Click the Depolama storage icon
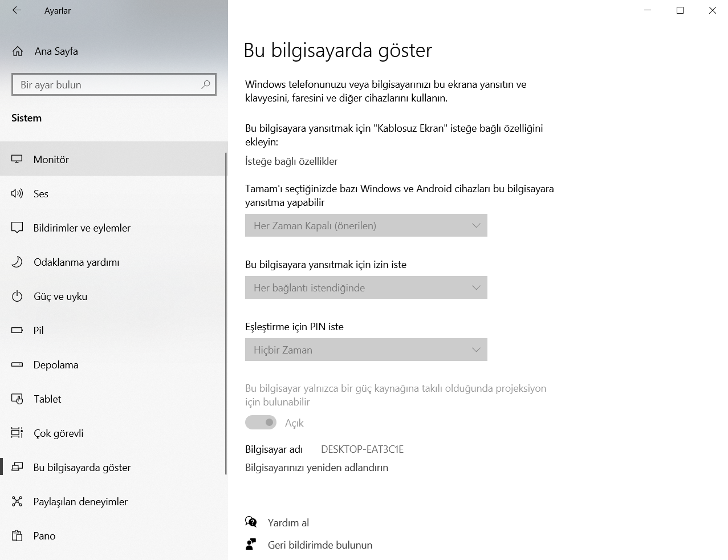Viewport: 728px width, 560px height. (17, 364)
